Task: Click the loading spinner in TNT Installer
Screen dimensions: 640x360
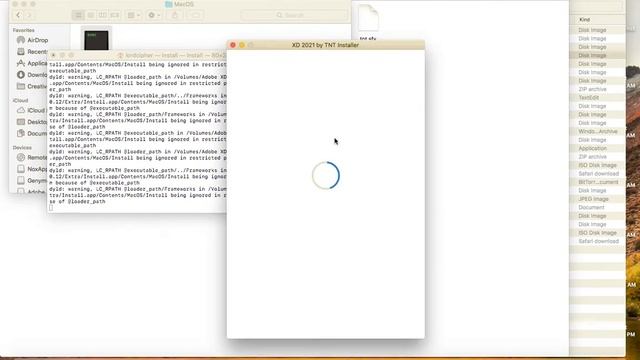Action: pos(326,176)
